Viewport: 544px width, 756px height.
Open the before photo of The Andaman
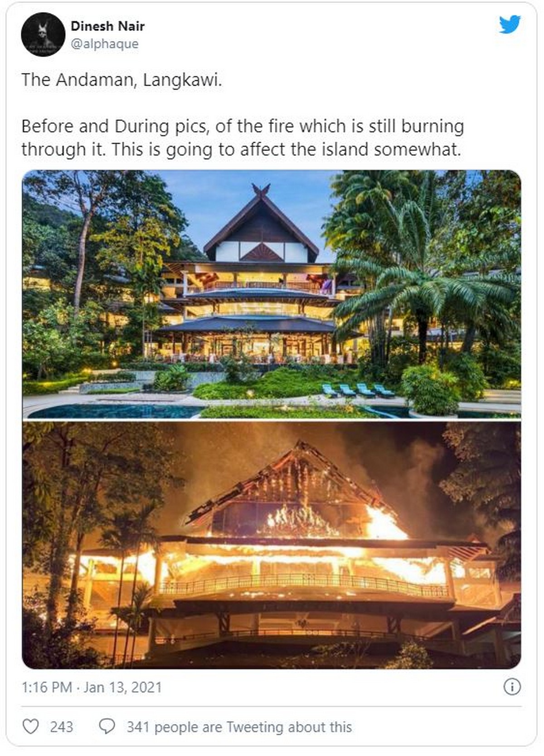pyautogui.click(x=272, y=294)
